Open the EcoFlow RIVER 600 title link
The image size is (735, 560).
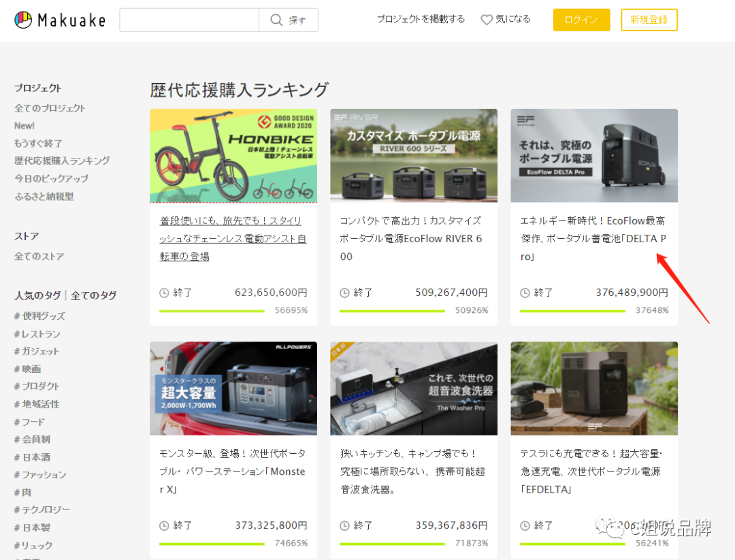click(411, 239)
